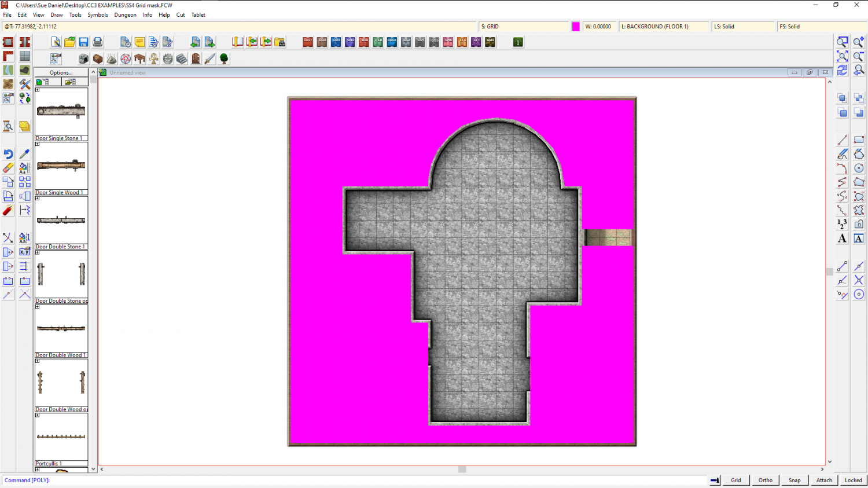Open the line style indicator LS: Solid
This screenshot has width=868, height=488.
[x=743, y=27]
